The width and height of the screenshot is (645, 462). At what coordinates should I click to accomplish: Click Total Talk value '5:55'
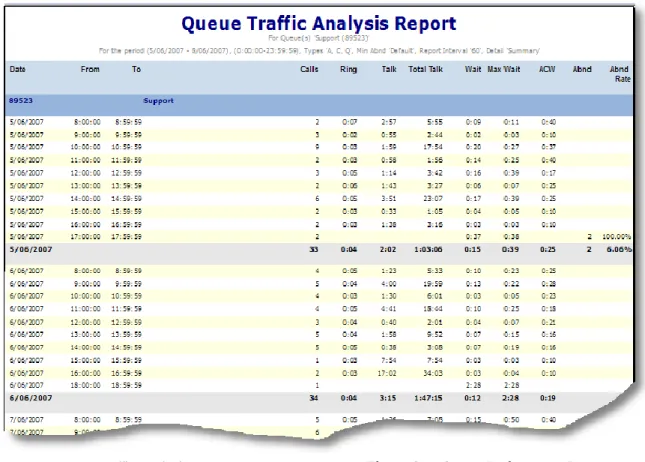pyautogui.click(x=435, y=122)
